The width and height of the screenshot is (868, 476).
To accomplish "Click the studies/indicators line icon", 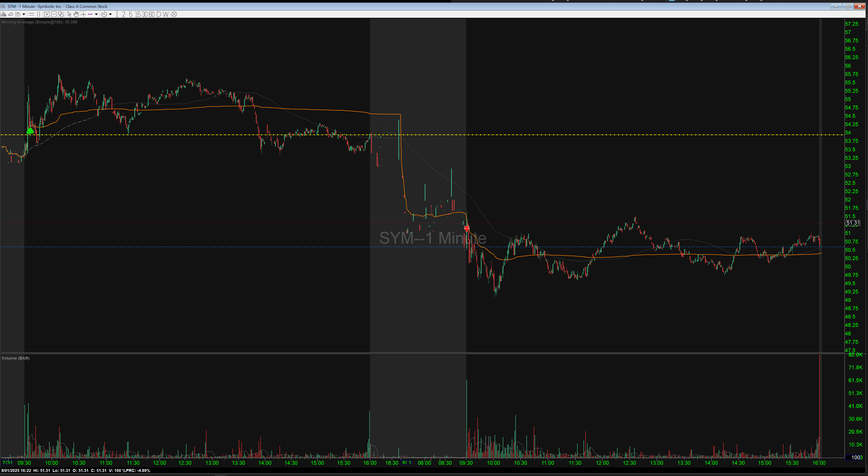I will click(10, 14).
